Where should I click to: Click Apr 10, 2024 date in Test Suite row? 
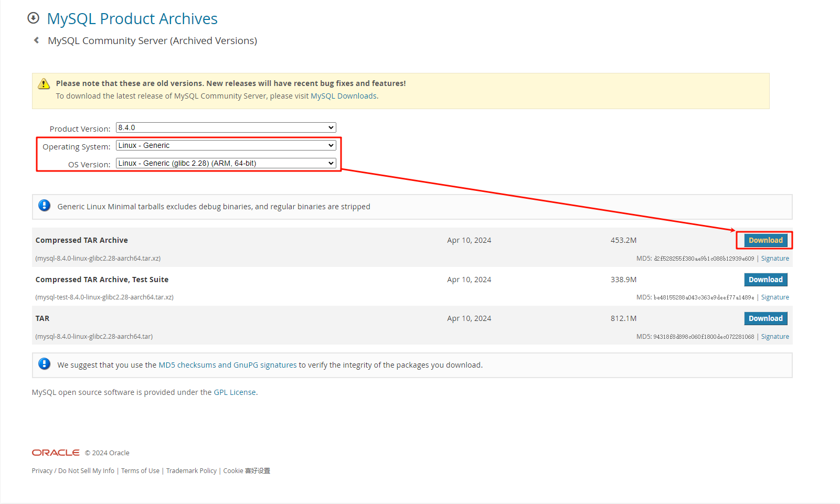click(x=469, y=280)
